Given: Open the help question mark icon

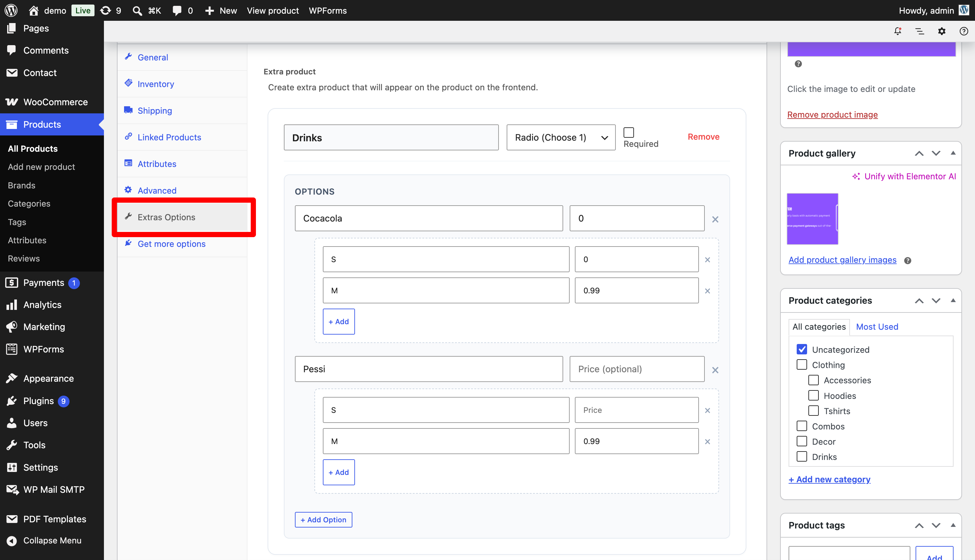Looking at the screenshot, I should (x=963, y=31).
